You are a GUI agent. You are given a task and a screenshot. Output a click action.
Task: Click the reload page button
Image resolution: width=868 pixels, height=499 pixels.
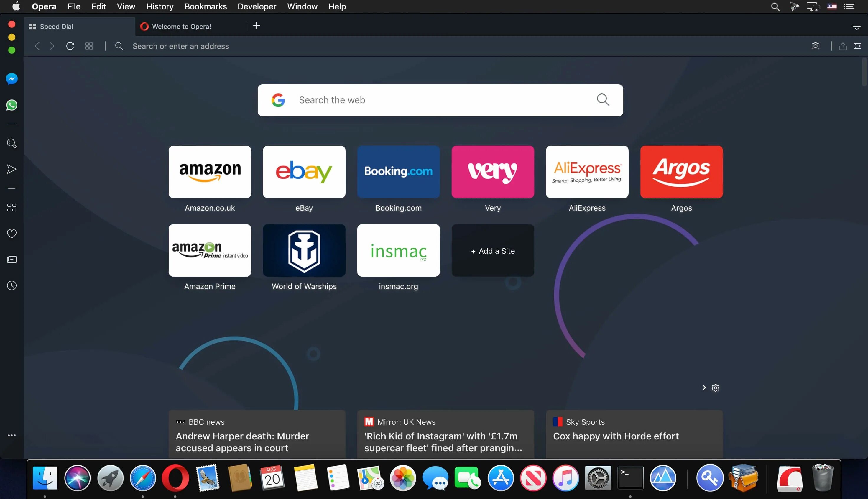(69, 46)
